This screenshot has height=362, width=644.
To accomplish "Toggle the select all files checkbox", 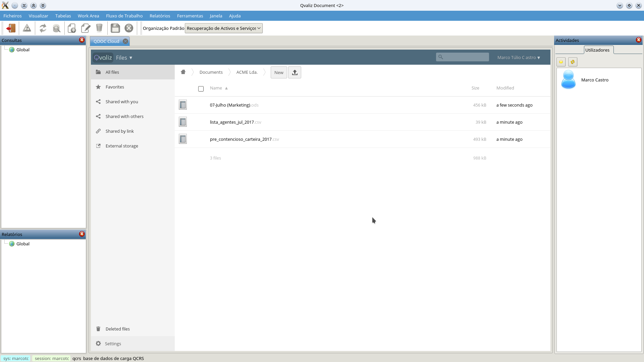I will coord(201,89).
